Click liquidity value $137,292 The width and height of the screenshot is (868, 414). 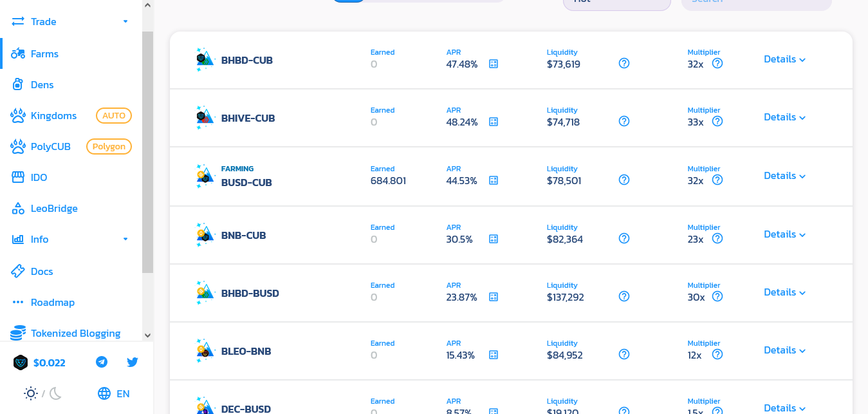click(x=566, y=297)
